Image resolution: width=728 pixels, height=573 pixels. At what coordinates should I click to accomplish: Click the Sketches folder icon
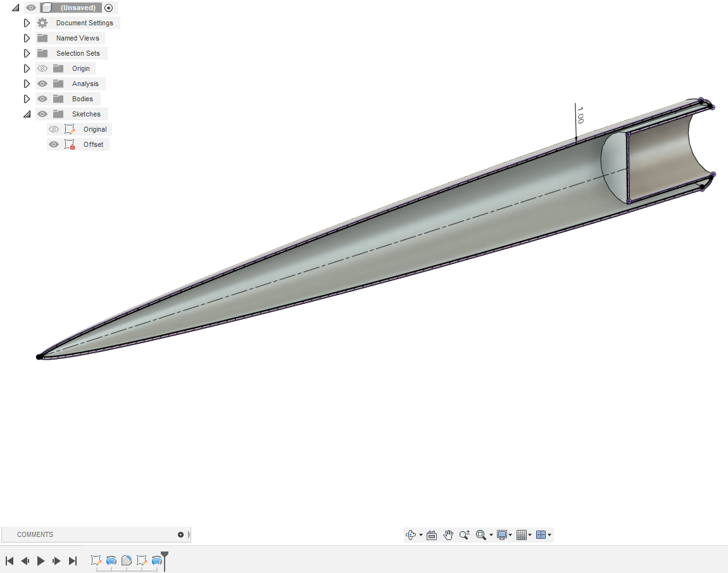click(58, 114)
